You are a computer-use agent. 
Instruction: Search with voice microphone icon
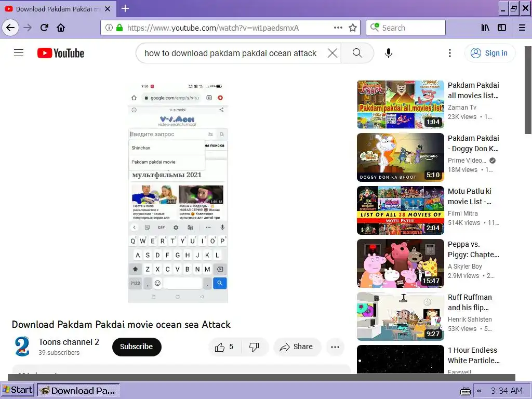tap(389, 53)
